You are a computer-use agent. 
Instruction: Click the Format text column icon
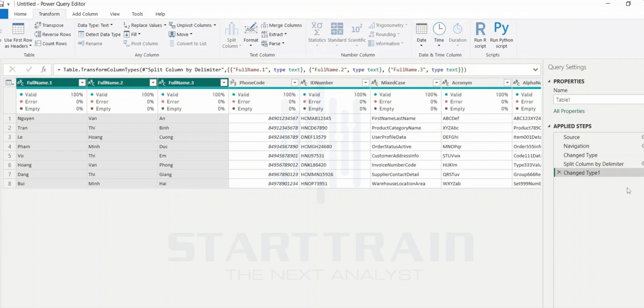click(x=251, y=29)
